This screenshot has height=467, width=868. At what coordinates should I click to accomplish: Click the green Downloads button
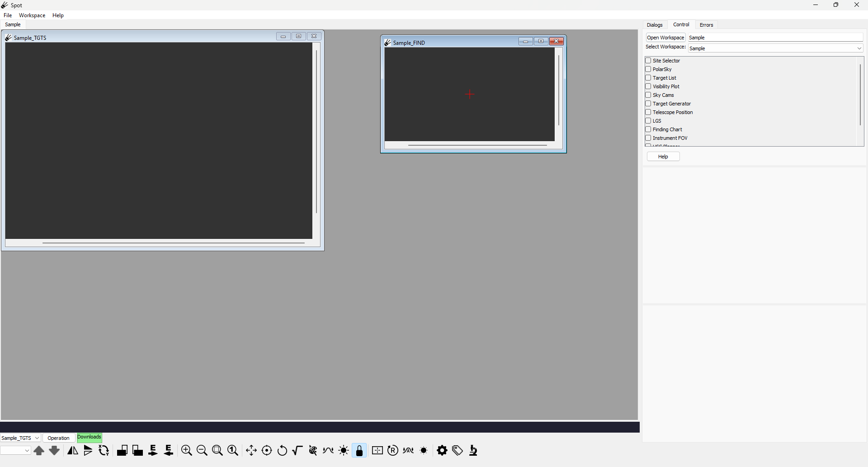pyautogui.click(x=90, y=437)
